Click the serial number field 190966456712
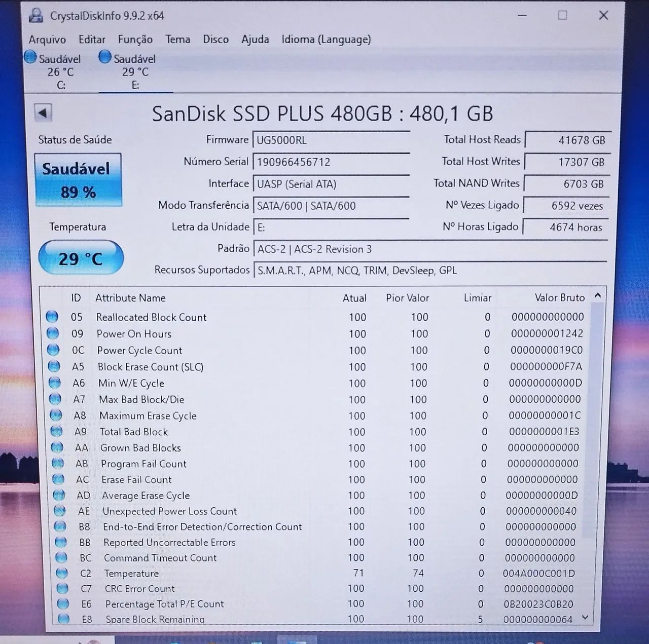Screen dimensions: 649x644 331,162
